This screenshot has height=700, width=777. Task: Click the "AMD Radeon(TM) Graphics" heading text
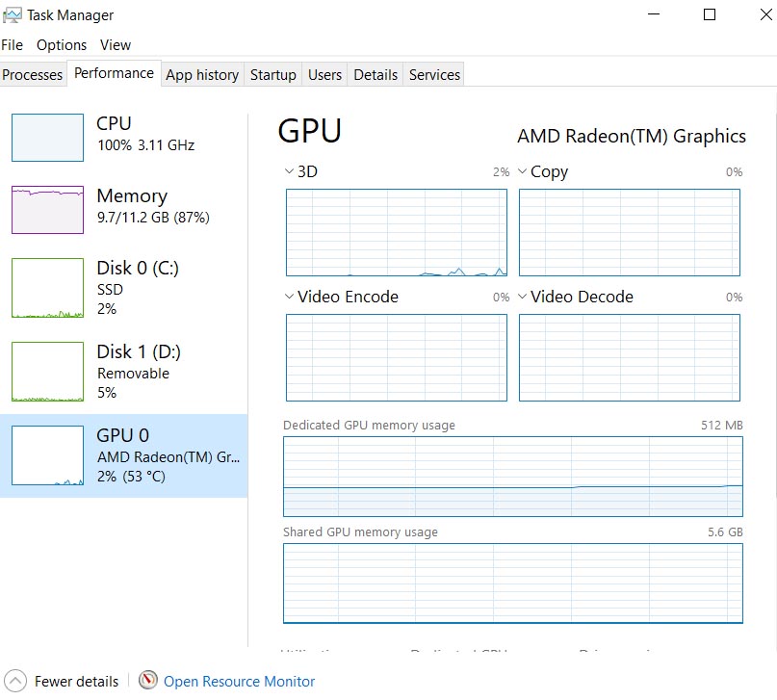pos(632,136)
